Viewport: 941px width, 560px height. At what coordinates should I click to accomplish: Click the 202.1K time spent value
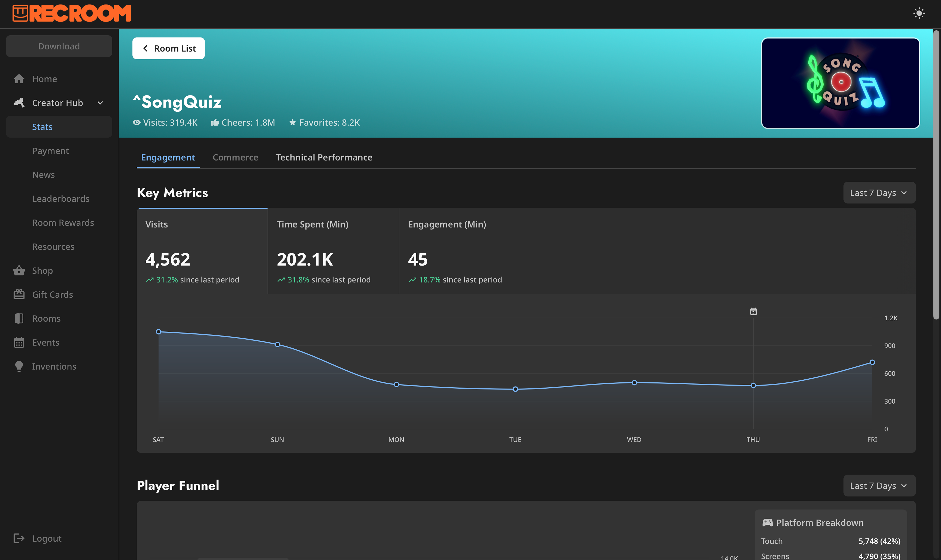click(x=305, y=259)
